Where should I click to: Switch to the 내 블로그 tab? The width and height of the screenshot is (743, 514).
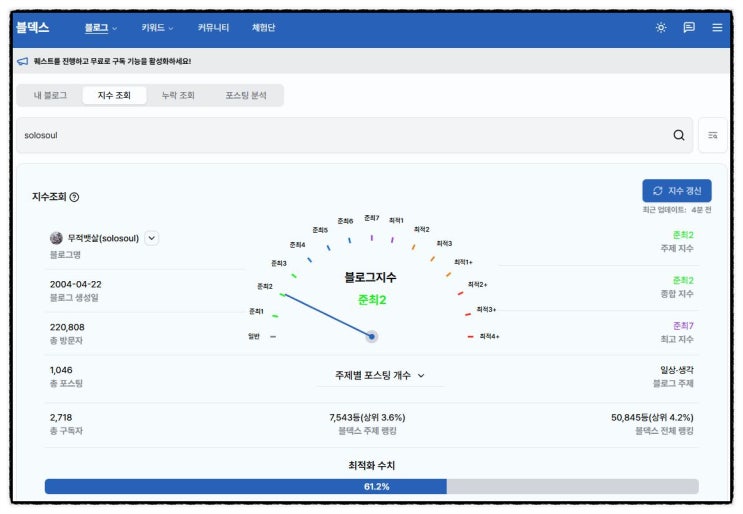pos(50,95)
